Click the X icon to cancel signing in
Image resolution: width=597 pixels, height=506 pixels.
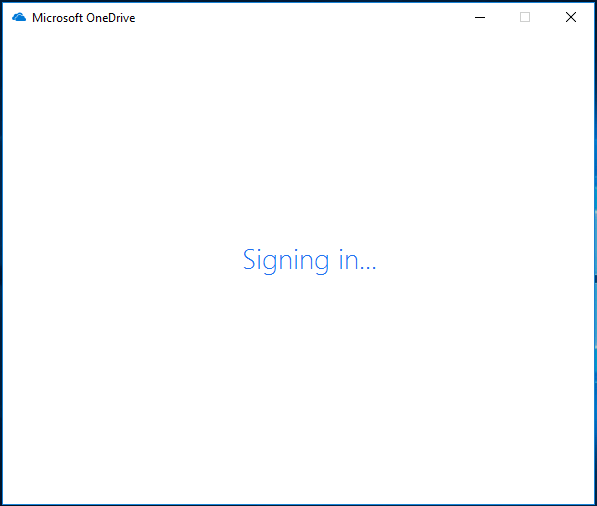[x=571, y=17]
